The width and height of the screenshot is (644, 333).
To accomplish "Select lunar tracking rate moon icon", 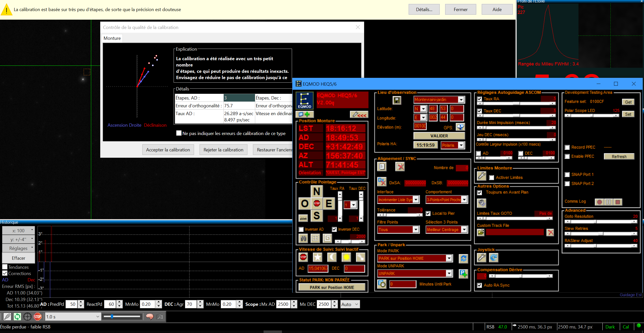I will pos(332,257).
